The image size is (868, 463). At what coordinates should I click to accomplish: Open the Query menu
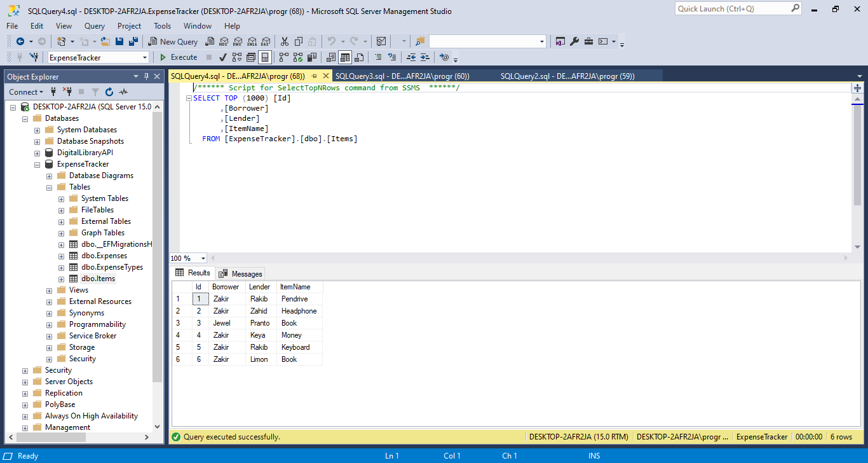95,26
